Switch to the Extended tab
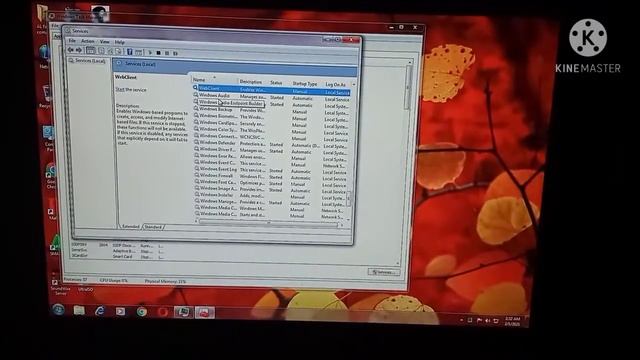This screenshot has height=360, width=640. click(x=131, y=227)
